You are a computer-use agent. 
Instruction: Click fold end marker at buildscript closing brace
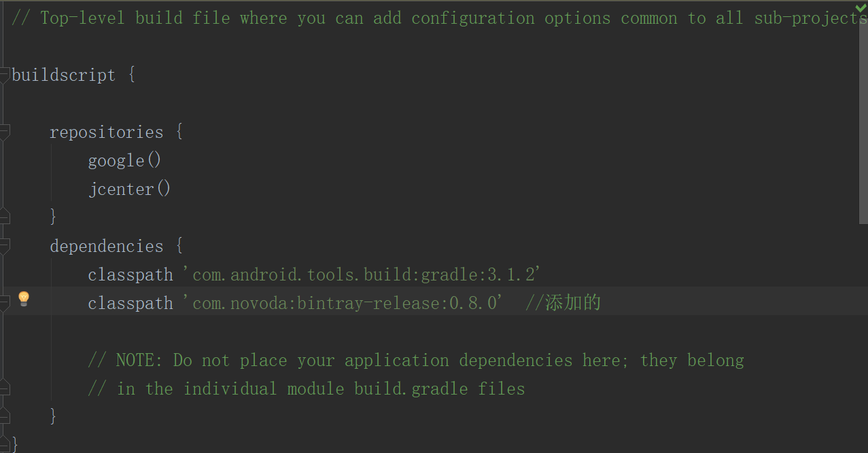point(4,444)
